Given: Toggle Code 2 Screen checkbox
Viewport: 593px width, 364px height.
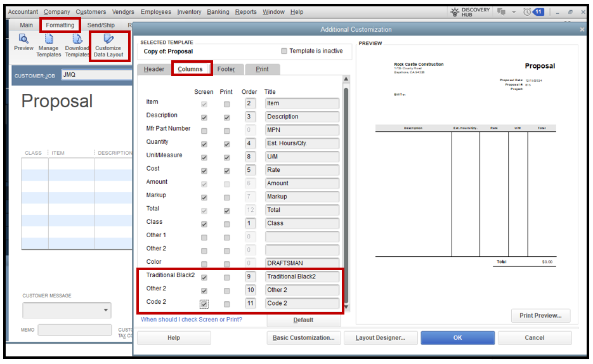Looking at the screenshot, I should tap(204, 304).
